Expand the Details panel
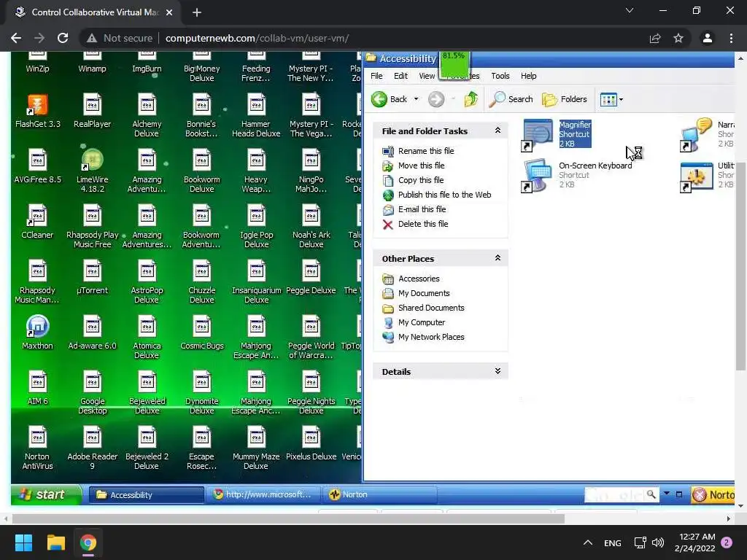The width and height of the screenshot is (747, 560). pos(498,371)
